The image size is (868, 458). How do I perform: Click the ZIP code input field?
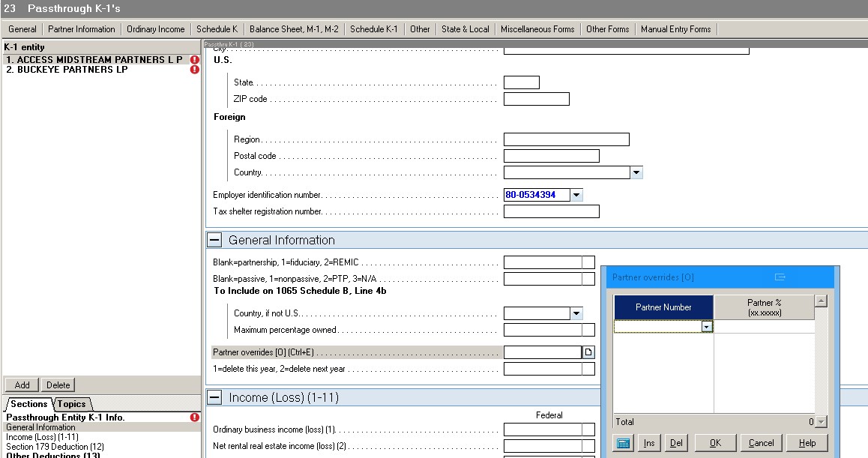537,98
